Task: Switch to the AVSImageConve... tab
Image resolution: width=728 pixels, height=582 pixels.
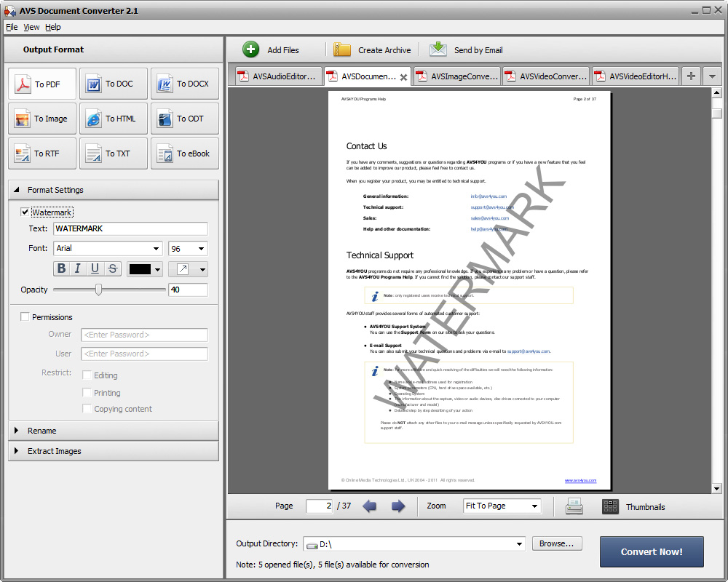Action: (457, 76)
